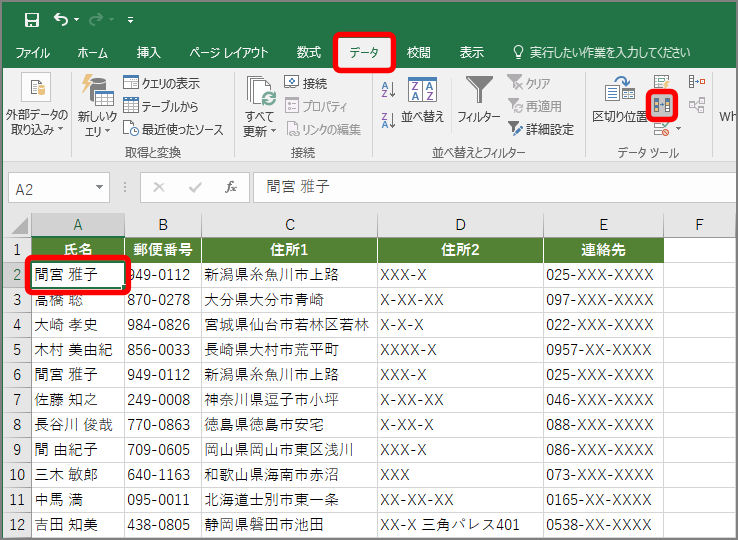This screenshot has width=738, height=540.
Task: Switch to the 数式 tab
Action: (x=309, y=52)
